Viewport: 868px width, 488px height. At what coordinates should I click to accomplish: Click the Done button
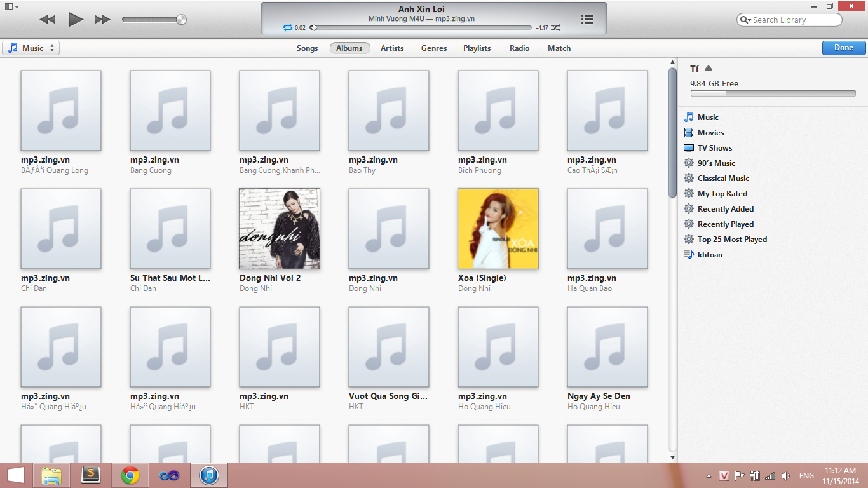point(844,48)
